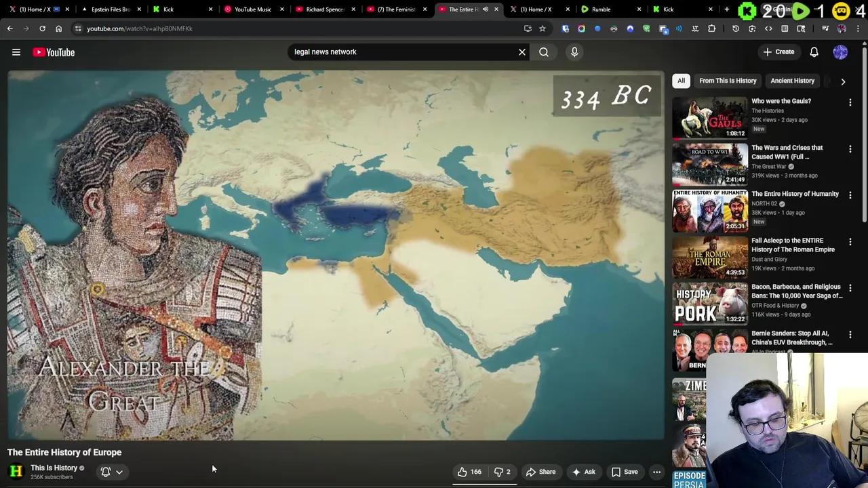Screen dimensions: 868x488
Task: Open options for Entire History of Humanity
Action: pyautogui.click(x=850, y=195)
